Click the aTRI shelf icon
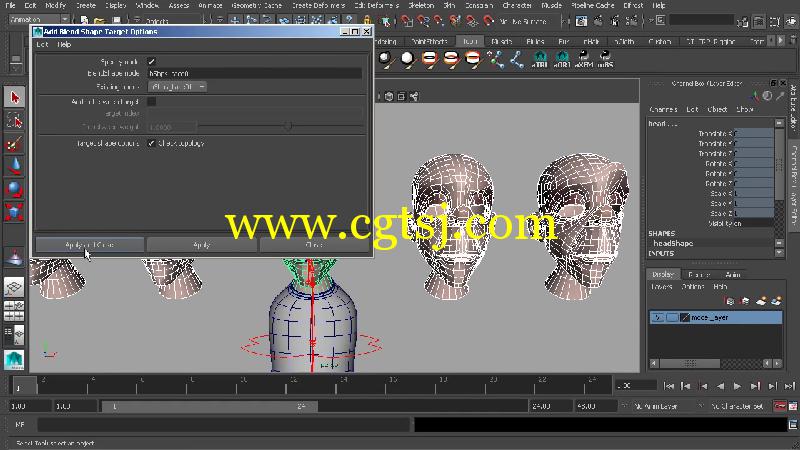This screenshot has height=450, width=800. [539, 59]
